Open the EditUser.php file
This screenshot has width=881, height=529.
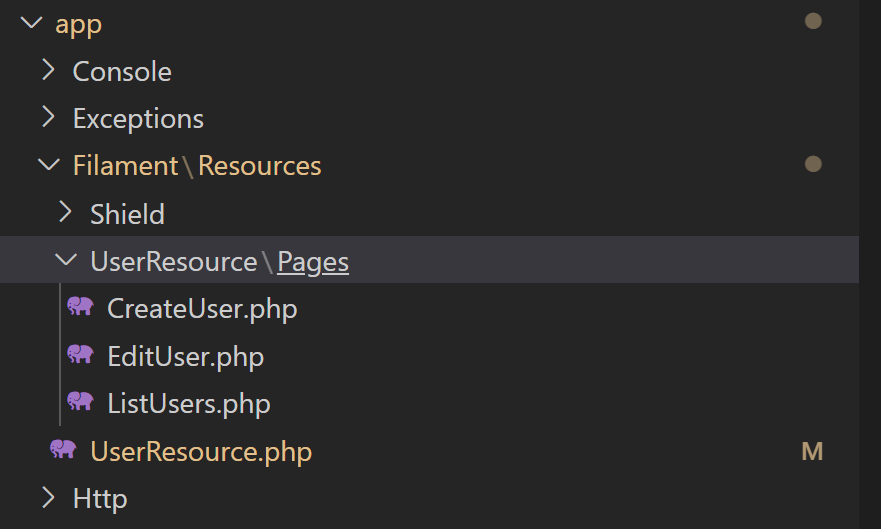click(x=185, y=356)
